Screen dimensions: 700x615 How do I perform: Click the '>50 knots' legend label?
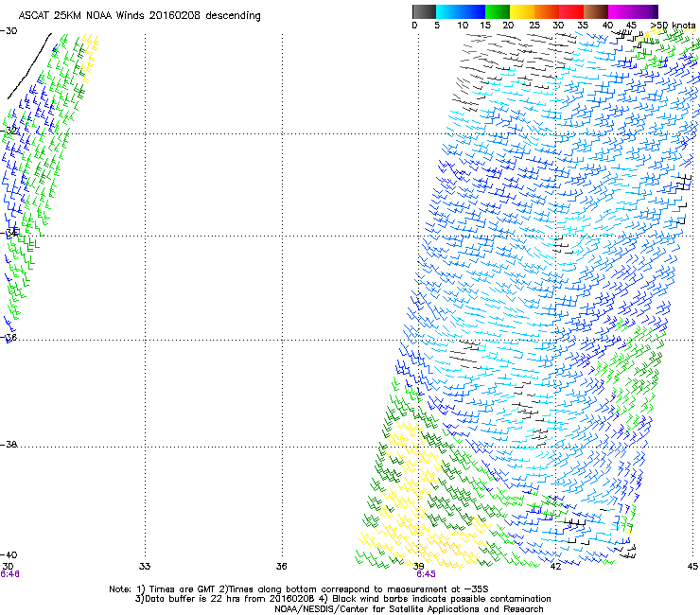(673, 26)
